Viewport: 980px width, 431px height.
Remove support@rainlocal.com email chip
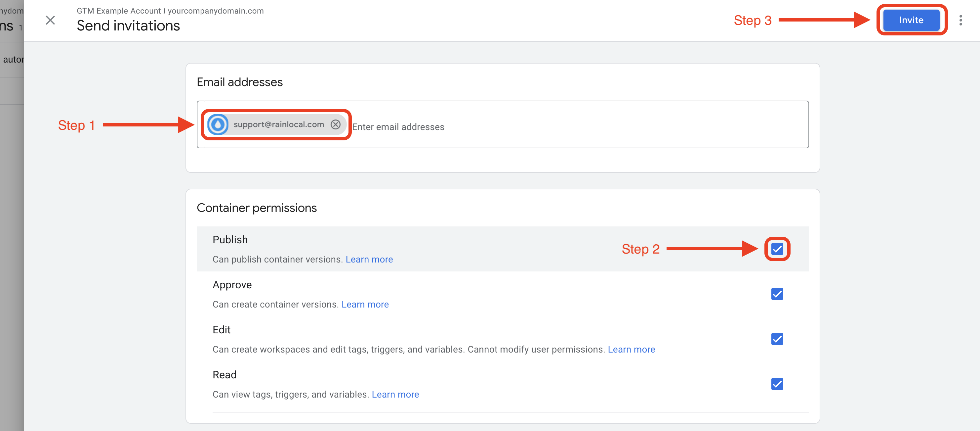(335, 124)
